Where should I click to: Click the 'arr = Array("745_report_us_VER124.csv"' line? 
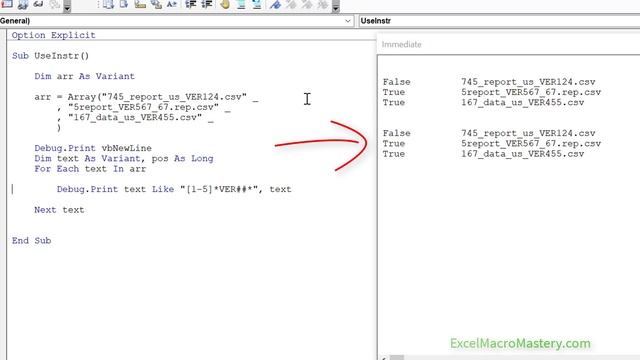coord(146,97)
